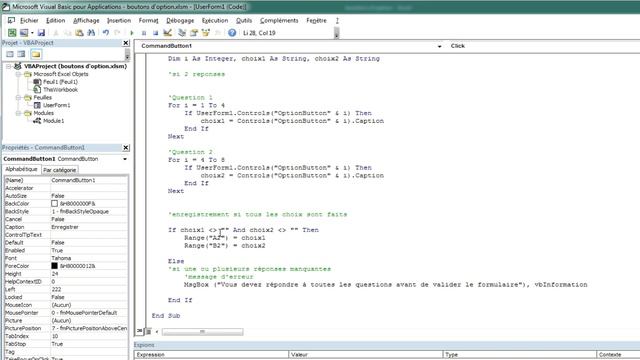Viewport: 640px width, 360px height.
Task: Open the Fichier menu
Action: 29,20
